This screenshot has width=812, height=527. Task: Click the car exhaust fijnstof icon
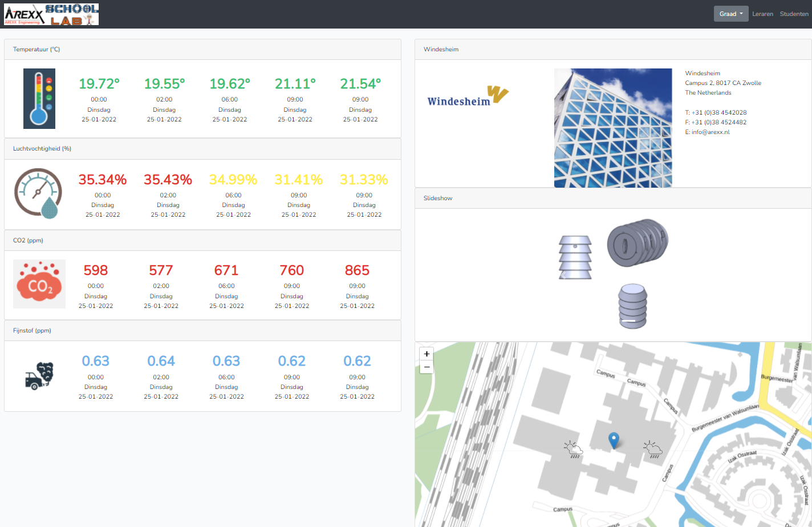(39, 376)
